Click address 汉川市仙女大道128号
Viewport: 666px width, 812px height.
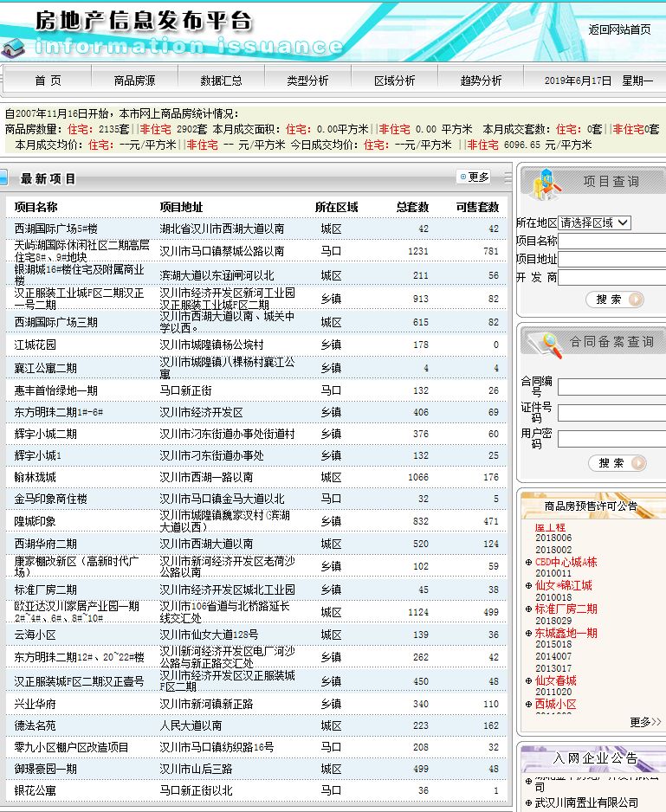pyautogui.click(x=209, y=635)
